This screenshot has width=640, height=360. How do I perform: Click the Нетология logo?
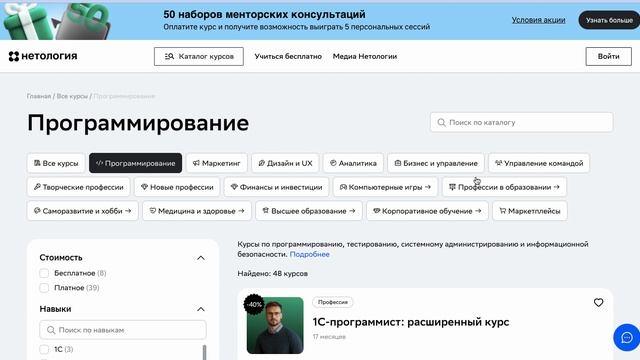tap(43, 56)
